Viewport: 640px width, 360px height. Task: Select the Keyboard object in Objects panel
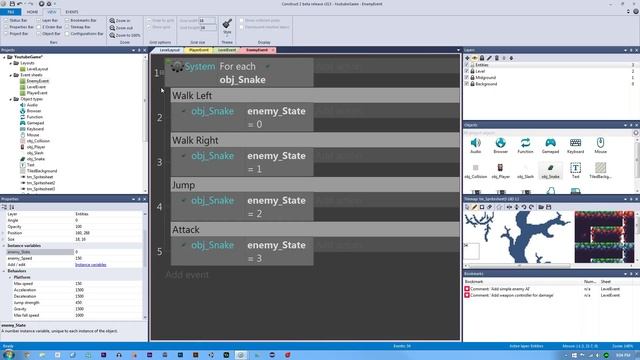(576, 145)
